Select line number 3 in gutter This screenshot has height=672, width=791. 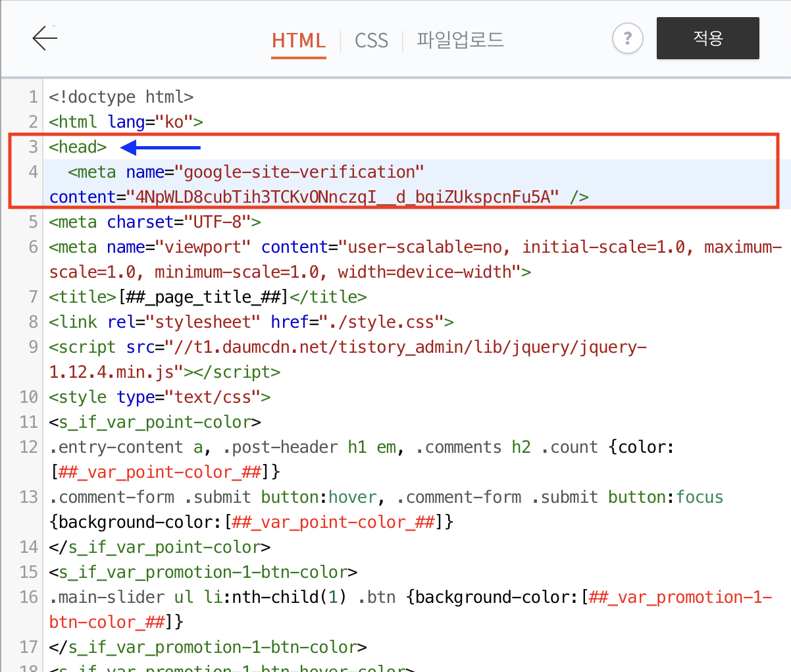(x=33, y=147)
